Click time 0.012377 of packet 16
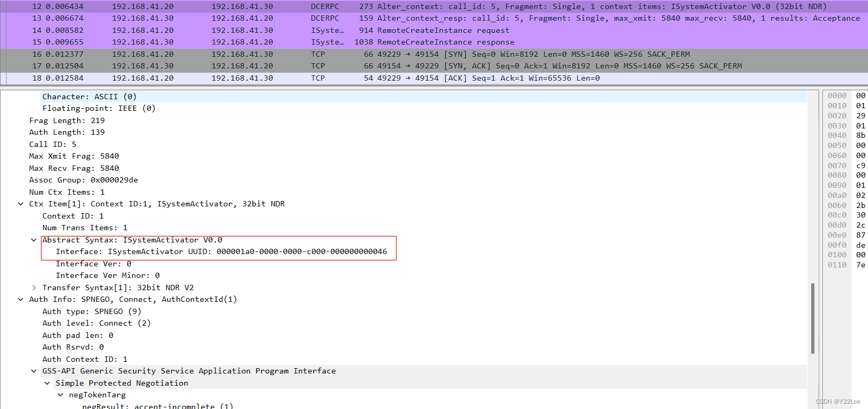Image resolution: width=868 pixels, height=409 pixels. (x=64, y=54)
